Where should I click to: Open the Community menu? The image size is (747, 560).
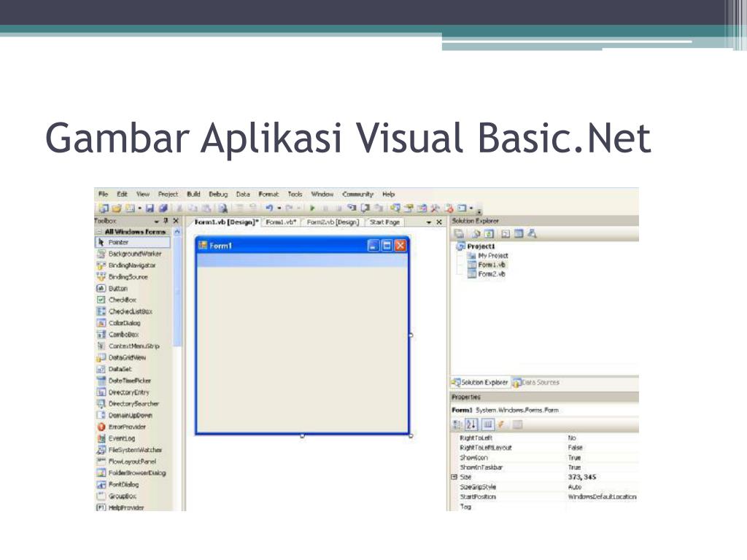click(357, 194)
